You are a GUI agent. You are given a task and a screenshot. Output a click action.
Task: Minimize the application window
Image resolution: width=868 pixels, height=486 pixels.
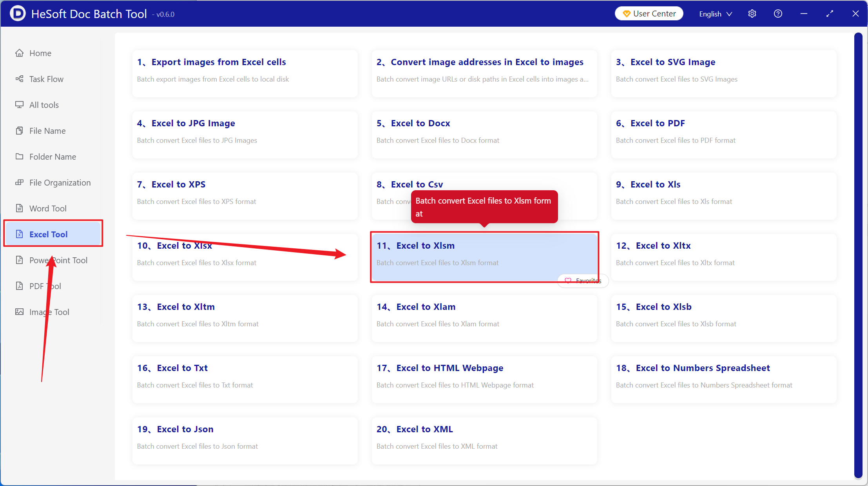804,14
